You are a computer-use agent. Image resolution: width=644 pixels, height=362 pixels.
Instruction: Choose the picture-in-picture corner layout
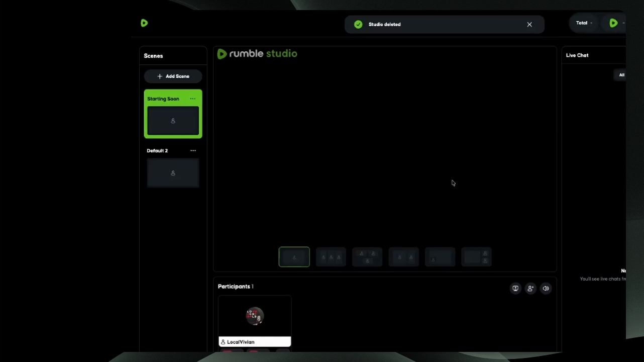[x=440, y=257]
